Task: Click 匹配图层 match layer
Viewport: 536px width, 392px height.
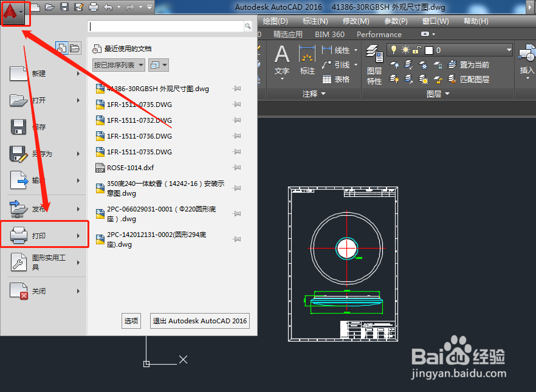Action: tap(469, 79)
